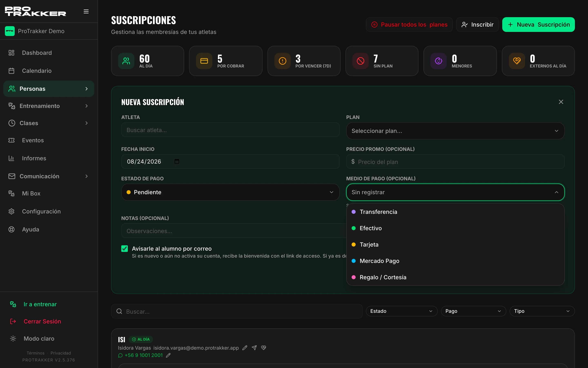Screen dimensions: 588x368
Task: Open the Tipo filter dropdown
Action: (542, 311)
